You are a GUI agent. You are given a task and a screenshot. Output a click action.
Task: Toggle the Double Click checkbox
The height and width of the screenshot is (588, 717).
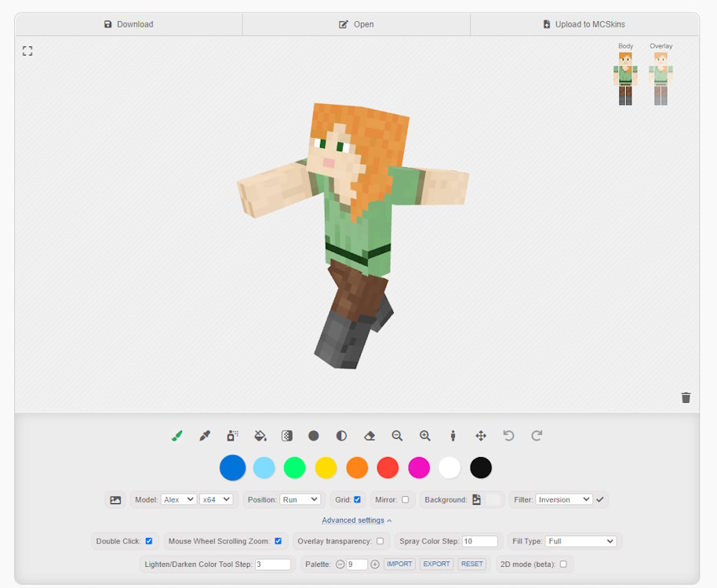[148, 541]
